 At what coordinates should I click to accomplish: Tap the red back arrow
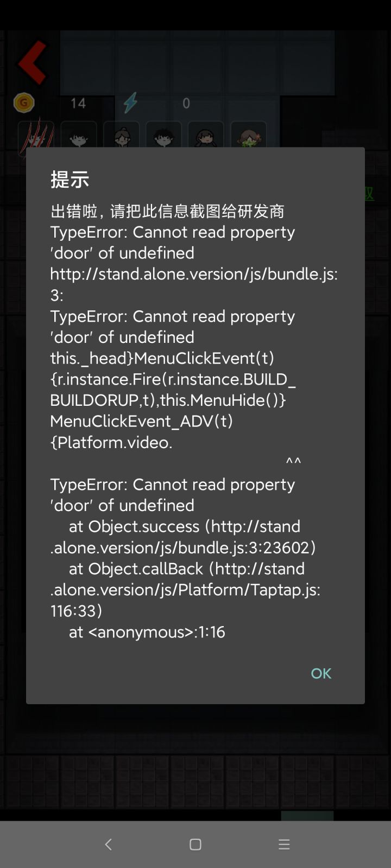pyautogui.click(x=32, y=62)
